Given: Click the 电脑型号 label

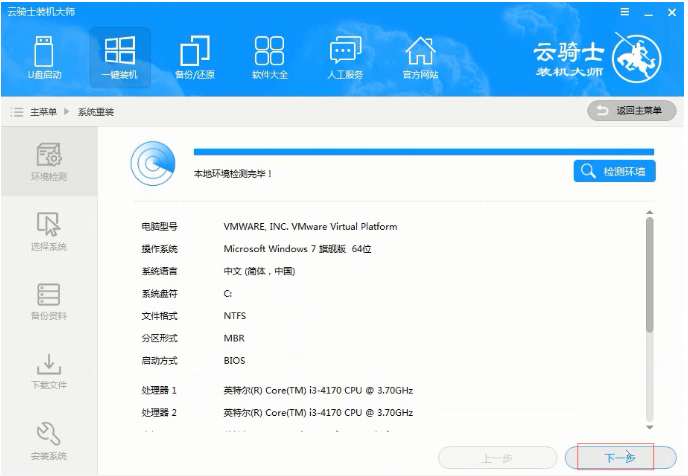Looking at the screenshot, I should pyautogui.click(x=159, y=226).
